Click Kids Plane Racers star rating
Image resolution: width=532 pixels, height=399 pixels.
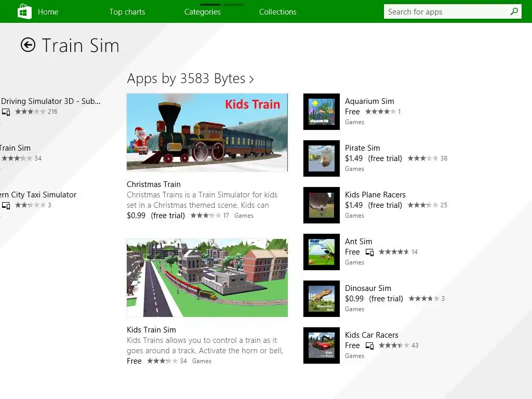tap(423, 205)
